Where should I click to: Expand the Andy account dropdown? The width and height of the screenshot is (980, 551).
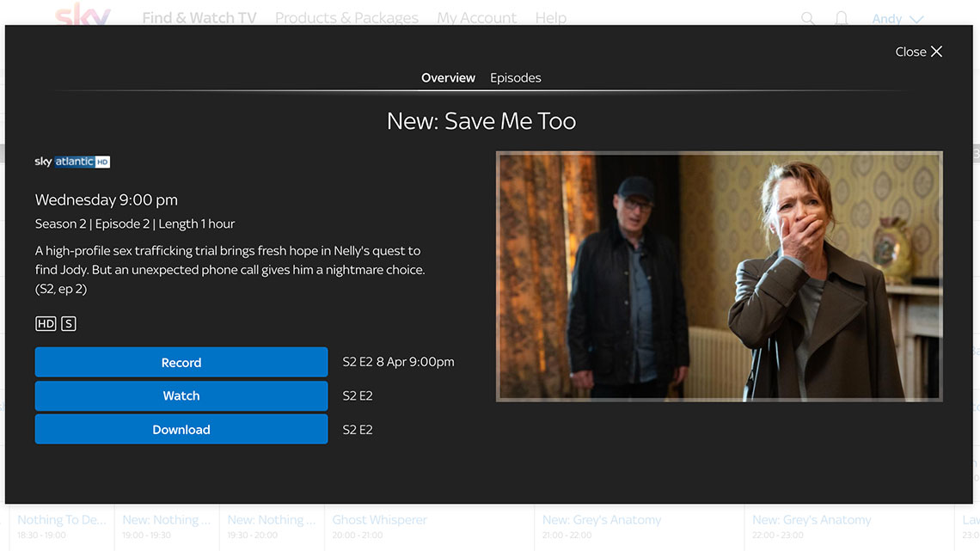[897, 19]
